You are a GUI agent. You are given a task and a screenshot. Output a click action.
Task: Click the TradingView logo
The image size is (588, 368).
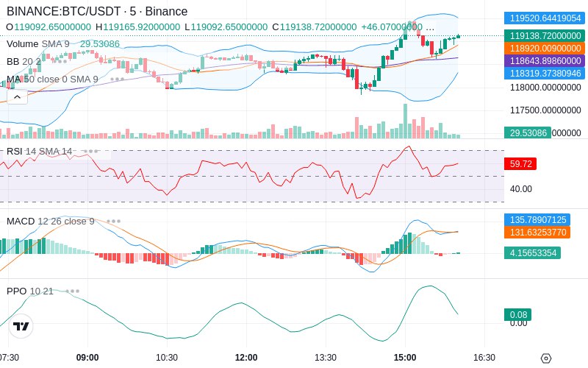tap(21, 326)
